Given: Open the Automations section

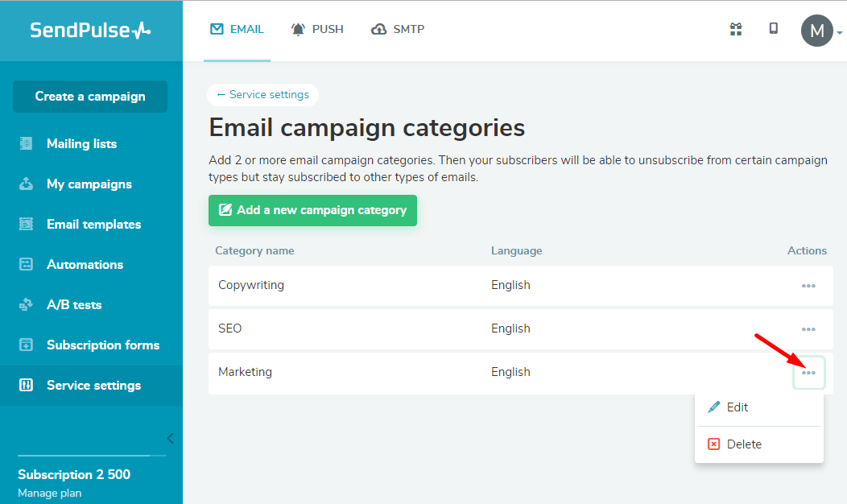Looking at the screenshot, I should [x=85, y=264].
